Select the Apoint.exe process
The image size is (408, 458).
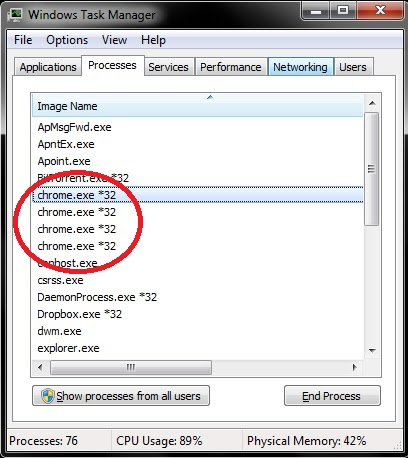pyautogui.click(x=198, y=161)
